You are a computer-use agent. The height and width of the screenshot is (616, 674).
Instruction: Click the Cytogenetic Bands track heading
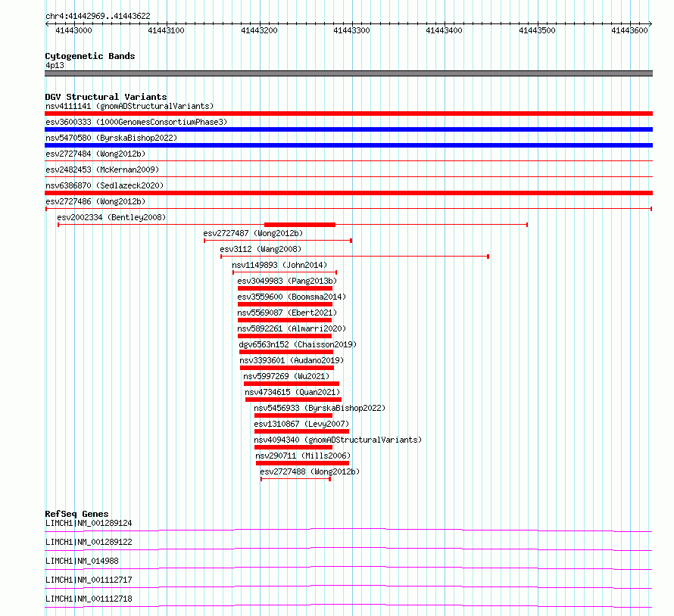(x=90, y=56)
